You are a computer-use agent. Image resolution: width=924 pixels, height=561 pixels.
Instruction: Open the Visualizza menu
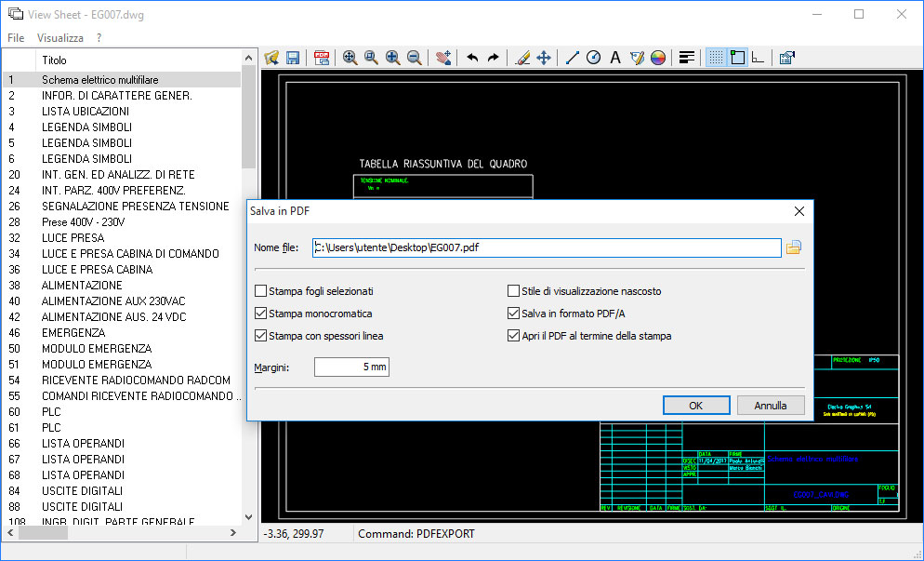pyautogui.click(x=60, y=38)
